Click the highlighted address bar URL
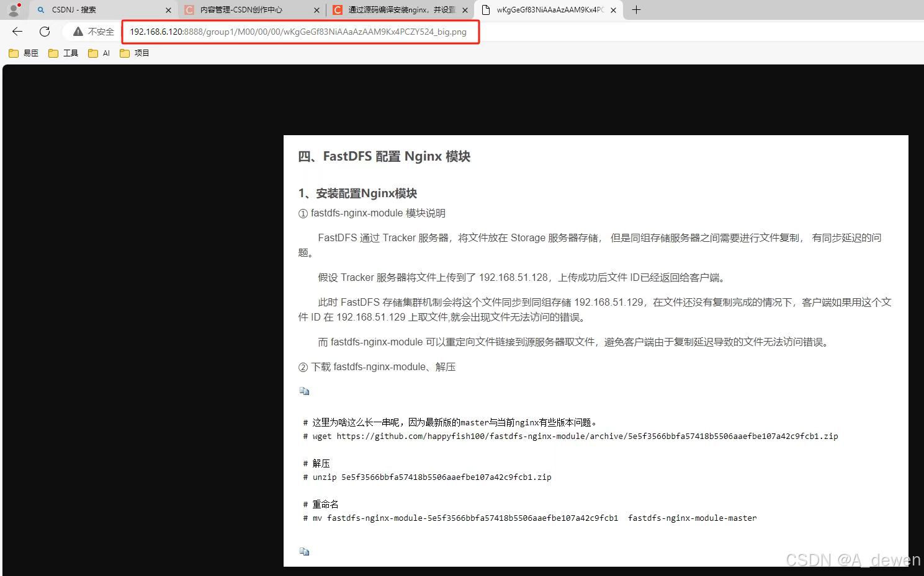 (297, 32)
